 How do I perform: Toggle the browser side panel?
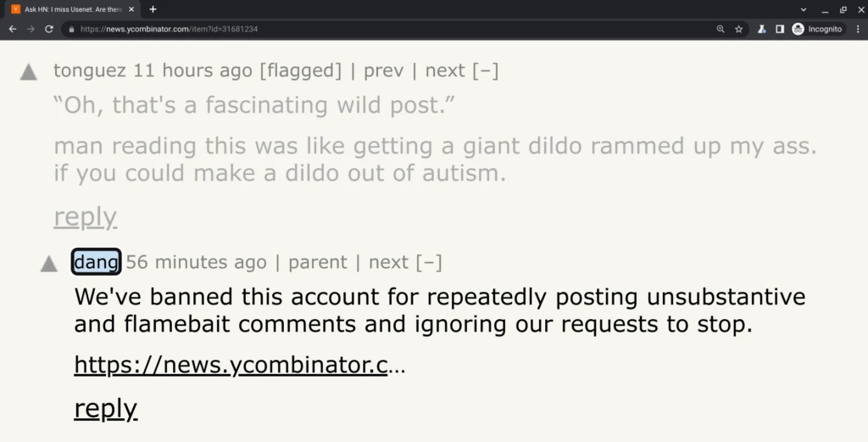pyautogui.click(x=780, y=29)
